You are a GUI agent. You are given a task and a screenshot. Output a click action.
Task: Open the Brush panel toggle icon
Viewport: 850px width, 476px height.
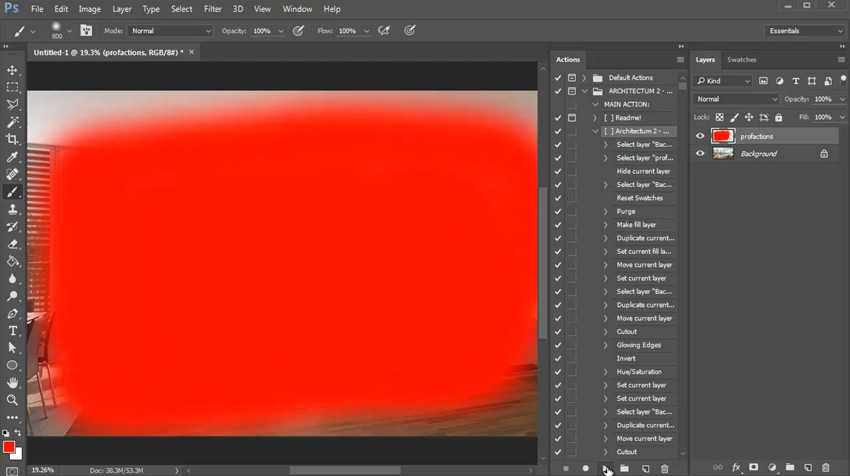click(x=86, y=31)
